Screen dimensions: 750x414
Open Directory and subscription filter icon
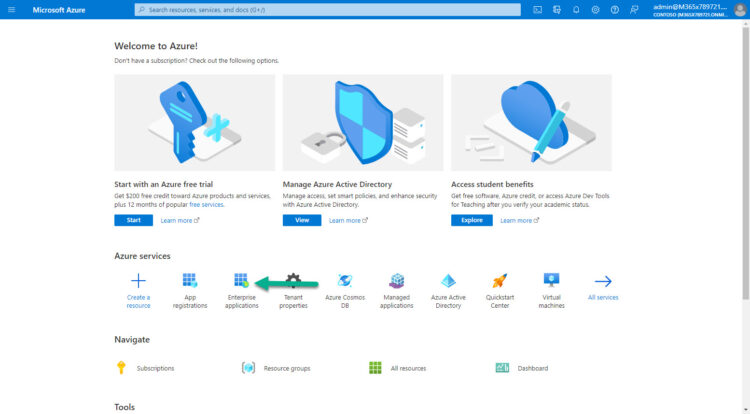(x=557, y=10)
